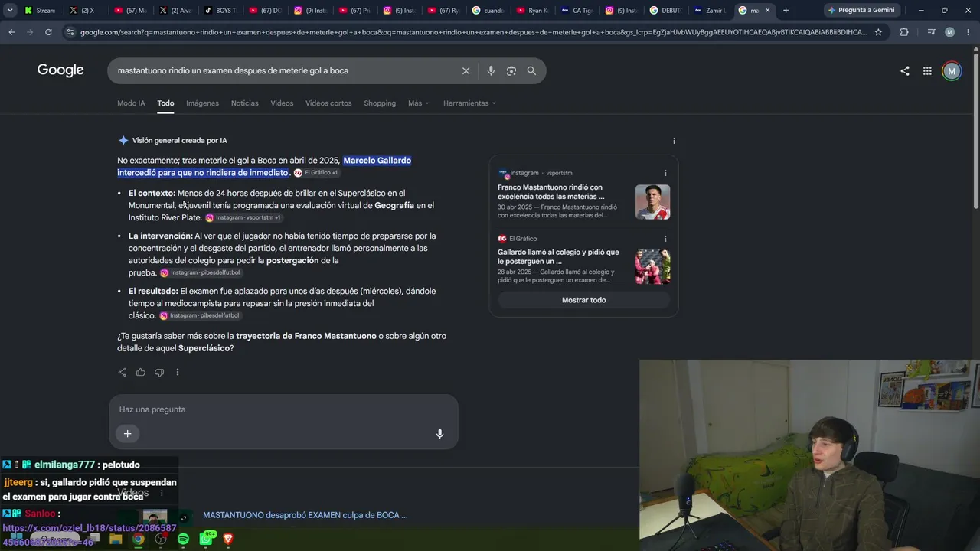Open the AI overview options menu
980x551 pixels.
pyautogui.click(x=674, y=141)
